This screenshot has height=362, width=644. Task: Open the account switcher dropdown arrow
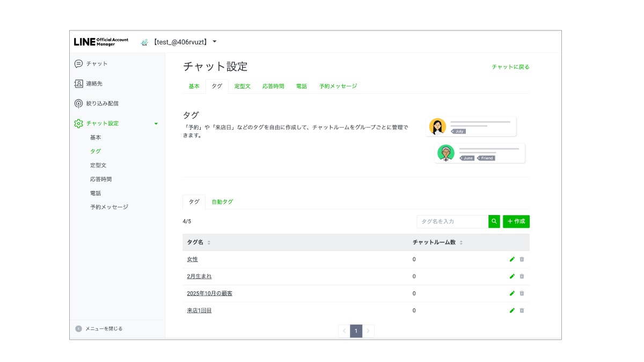215,42
